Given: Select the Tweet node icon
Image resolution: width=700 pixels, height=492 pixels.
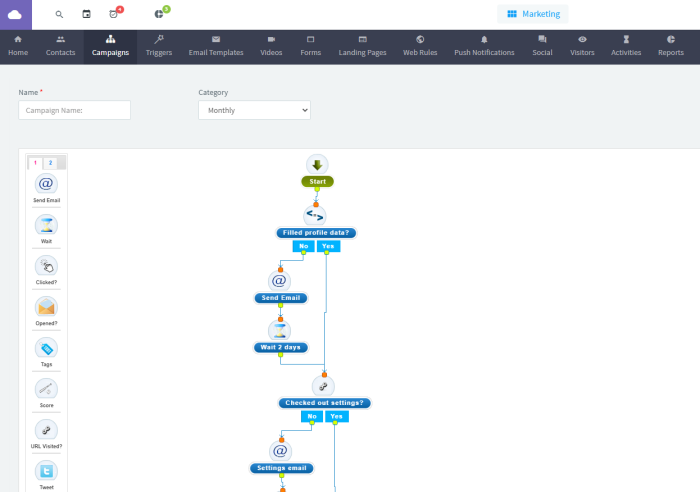Looking at the screenshot, I should click(x=46, y=471).
